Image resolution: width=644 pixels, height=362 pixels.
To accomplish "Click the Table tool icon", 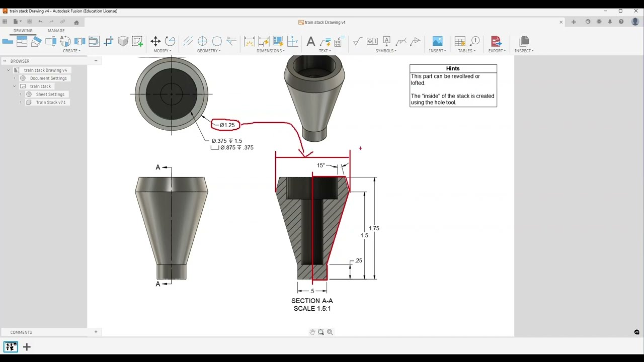I will click(x=460, y=41).
